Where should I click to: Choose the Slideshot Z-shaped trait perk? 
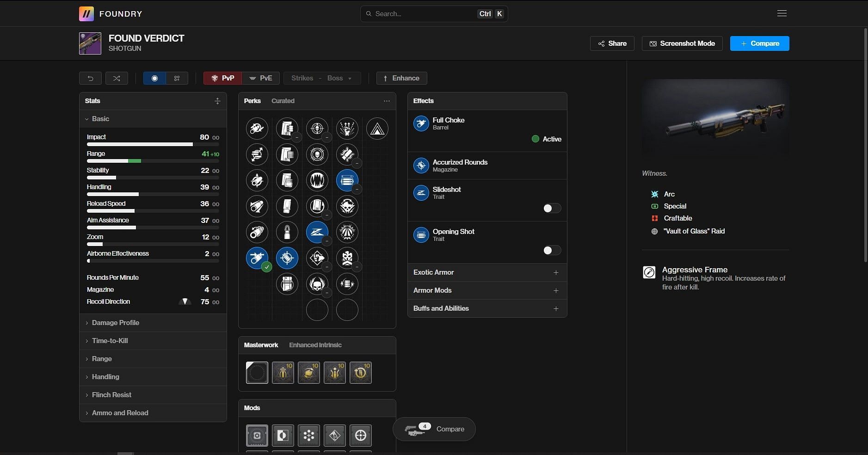click(x=317, y=232)
